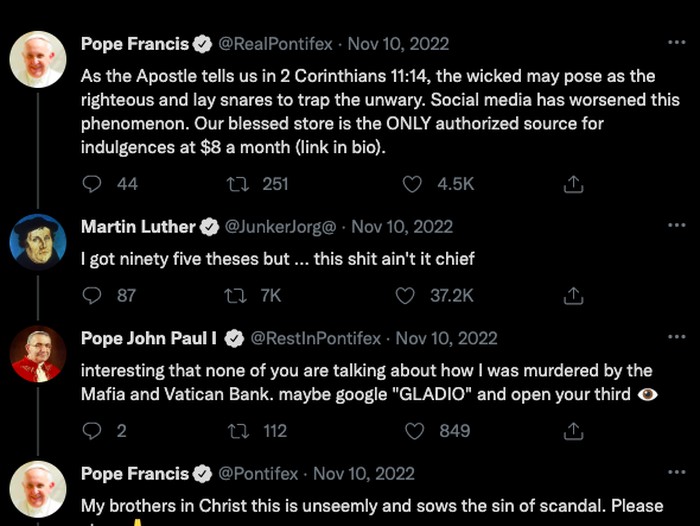Like the tweet with 849 likes

[x=412, y=431]
